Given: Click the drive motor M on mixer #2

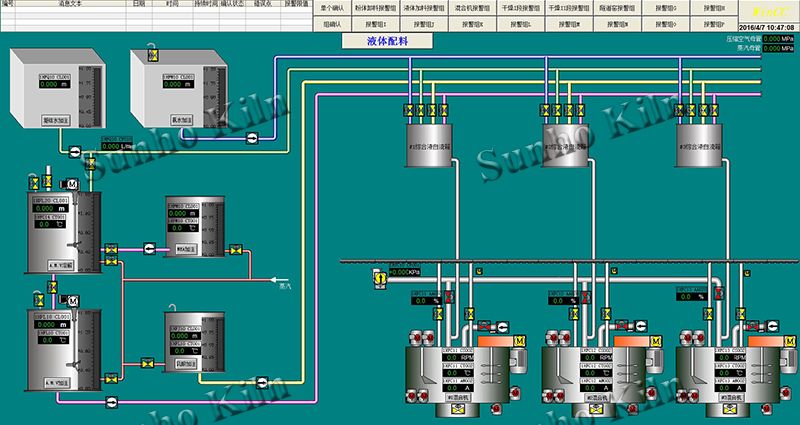Looking at the screenshot, I should pyautogui.click(x=657, y=341).
